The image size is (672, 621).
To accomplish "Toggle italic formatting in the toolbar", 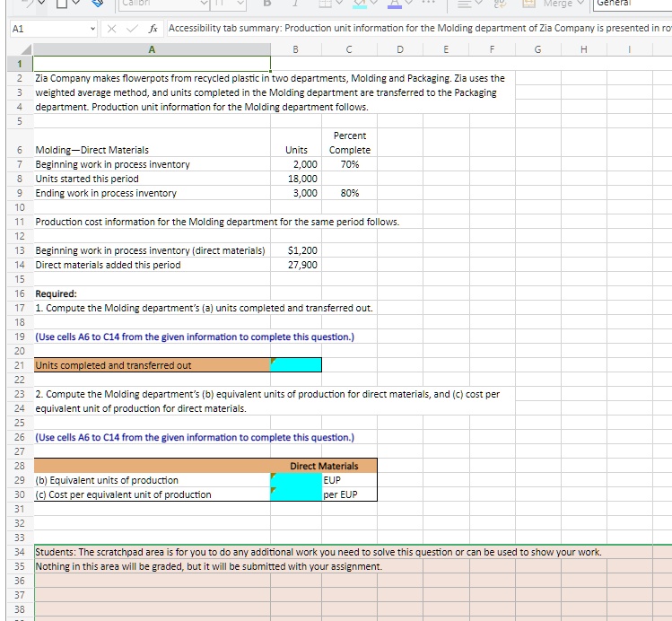I will coord(295,5).
